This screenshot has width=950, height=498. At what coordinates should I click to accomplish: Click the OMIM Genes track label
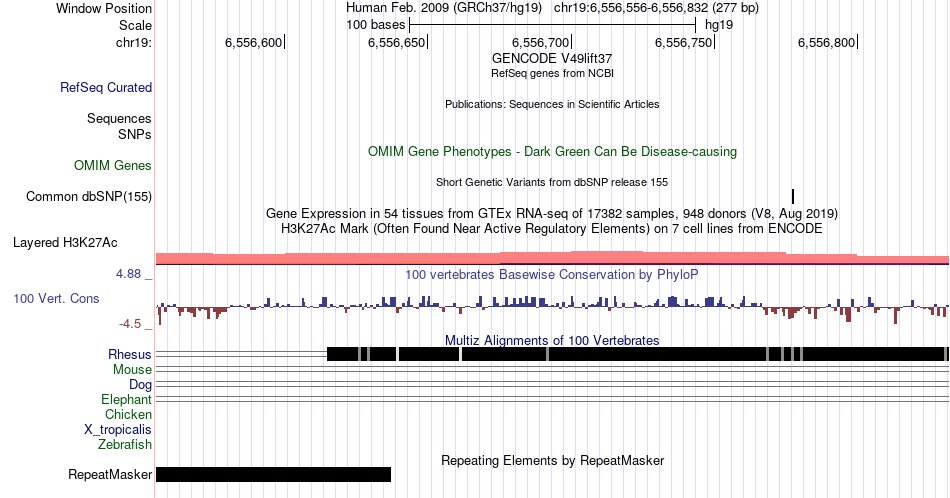click(112, 165)
